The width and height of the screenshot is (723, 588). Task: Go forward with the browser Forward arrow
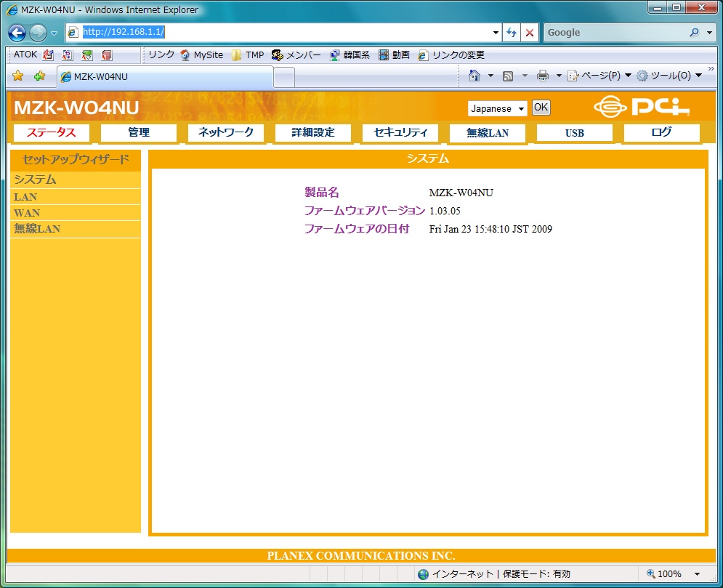38,33
